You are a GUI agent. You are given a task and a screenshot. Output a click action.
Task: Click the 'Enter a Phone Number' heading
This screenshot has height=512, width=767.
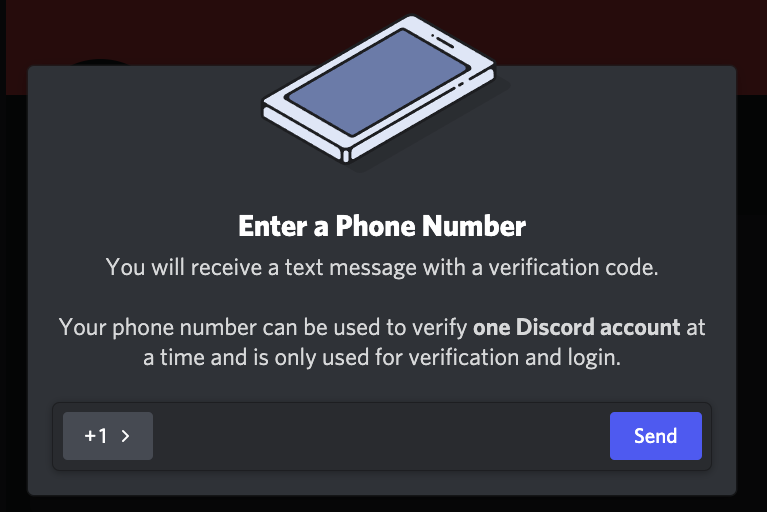pos(382,226)
